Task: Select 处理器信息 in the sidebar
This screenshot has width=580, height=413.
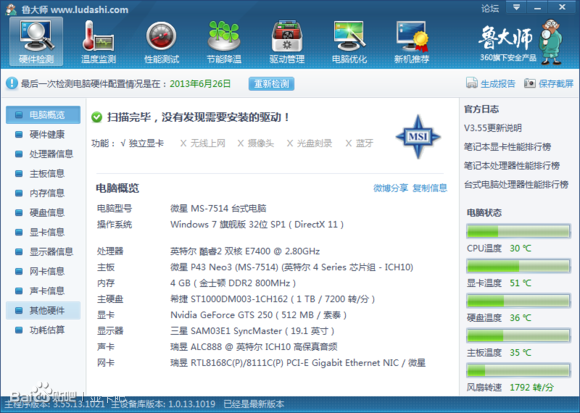Action: [x=43, y=154]
